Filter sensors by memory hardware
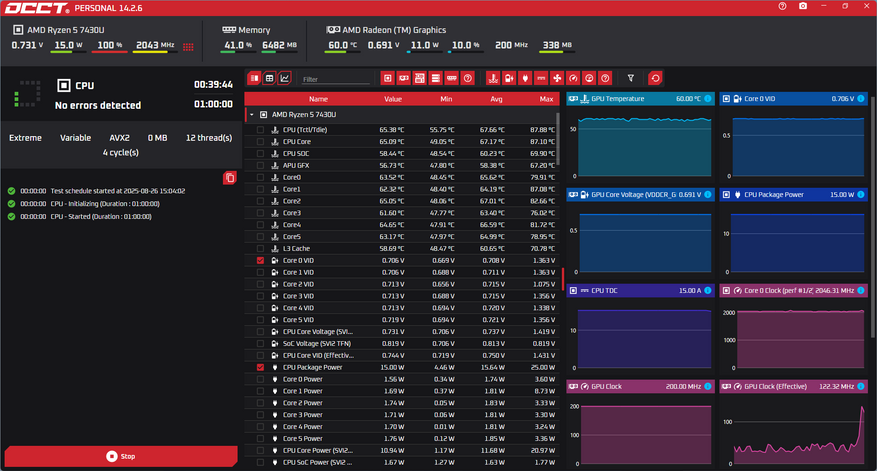Viewport: 877px width, 471px height. click(x=452, y=78)
